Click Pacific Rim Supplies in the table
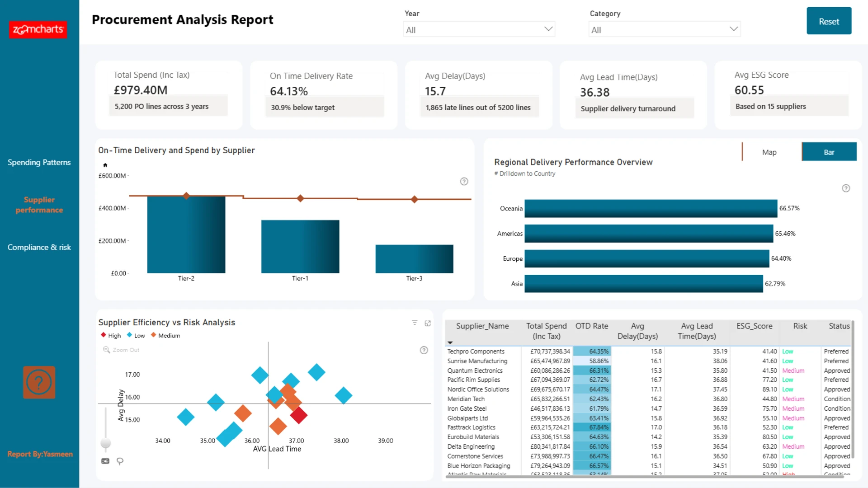 click(474, 380)
